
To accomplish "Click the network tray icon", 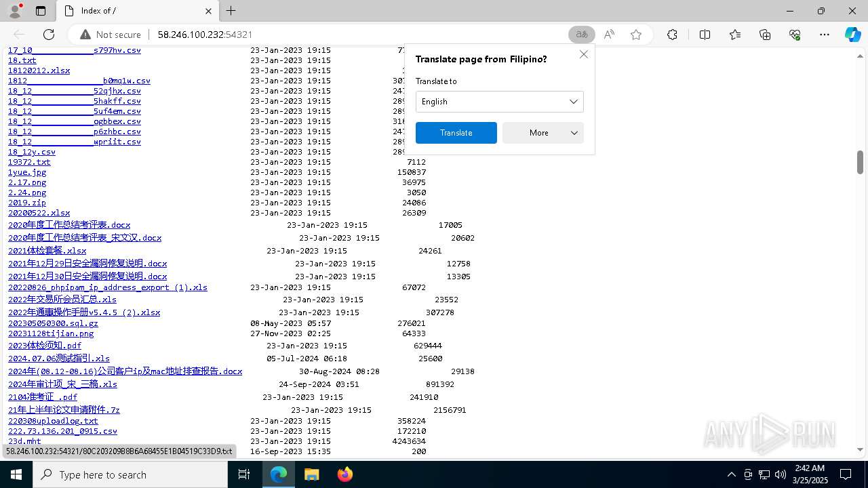I will pyautogui.click(x=764, y=474).
